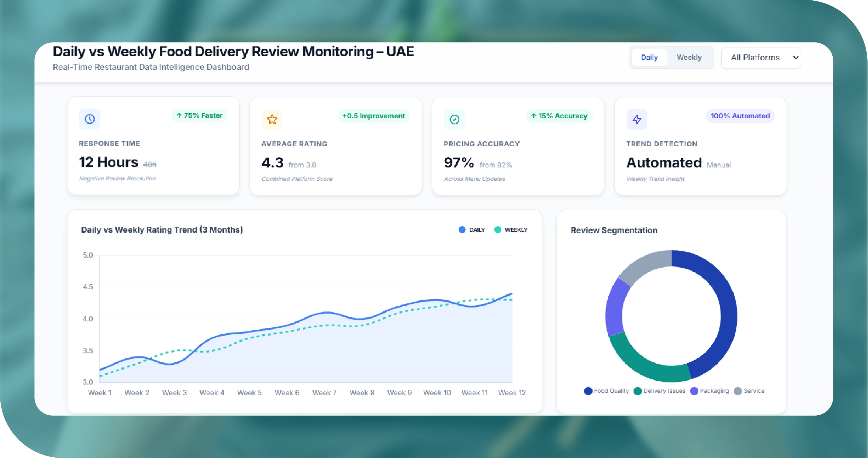Click the Food Quality legend dot
Screen dimensions: 868x458
[588, 391]
